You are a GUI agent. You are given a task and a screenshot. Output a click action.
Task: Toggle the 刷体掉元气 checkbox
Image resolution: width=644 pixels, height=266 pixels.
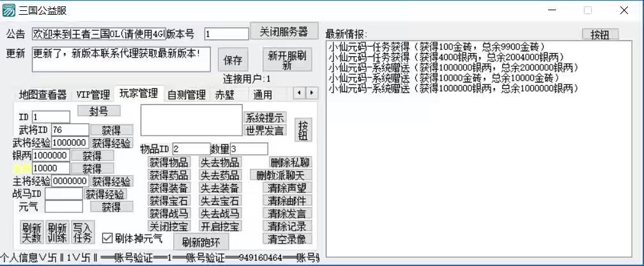[107, 238]
